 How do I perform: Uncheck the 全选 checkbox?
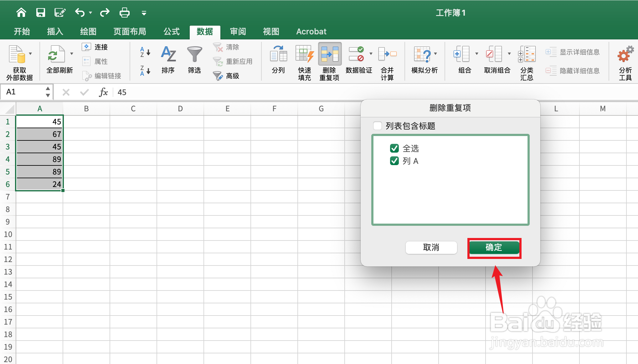(394, 148)
